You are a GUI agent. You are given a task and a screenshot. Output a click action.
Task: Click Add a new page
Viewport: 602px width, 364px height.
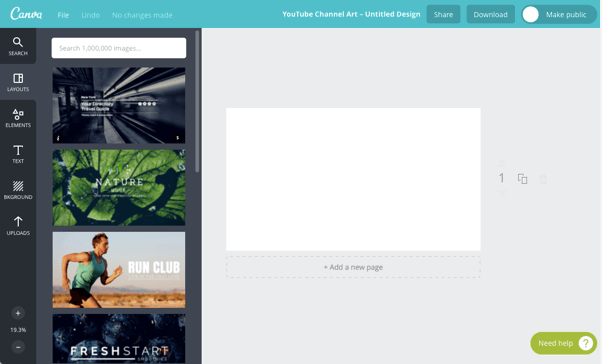pos(353,267)
